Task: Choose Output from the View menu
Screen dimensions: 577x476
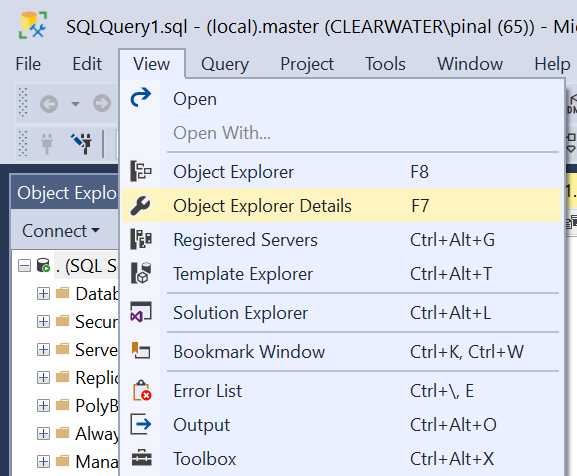Action: tap(341, 425)
